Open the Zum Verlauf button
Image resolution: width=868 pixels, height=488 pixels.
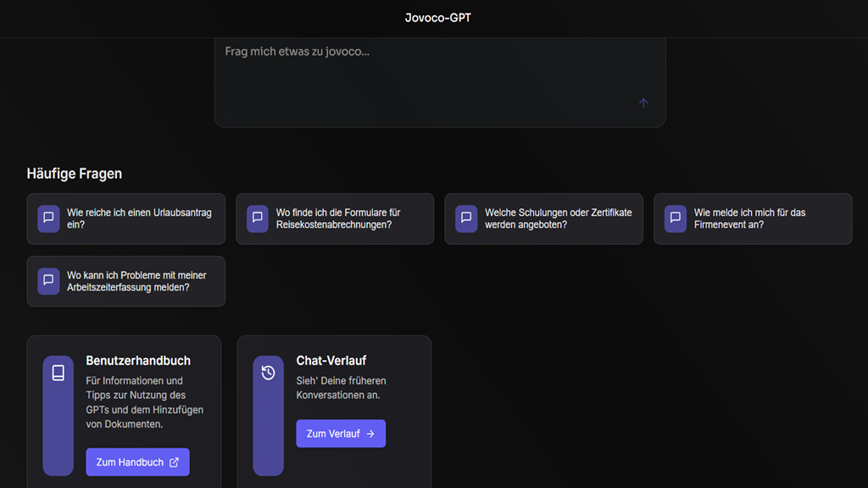[341, 434]
